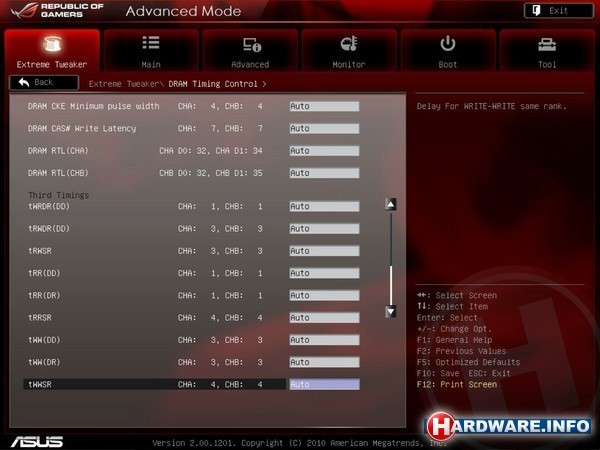
Task: Click the scroll up arrow
Action: pyautogui.click(x=391, y=204)
